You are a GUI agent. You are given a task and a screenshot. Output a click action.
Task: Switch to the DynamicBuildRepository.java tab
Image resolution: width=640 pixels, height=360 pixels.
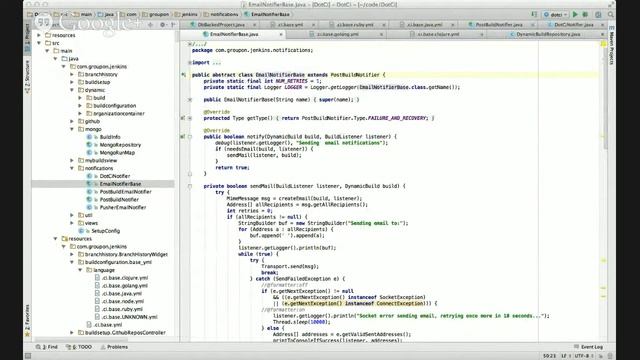tap(548, 34)
